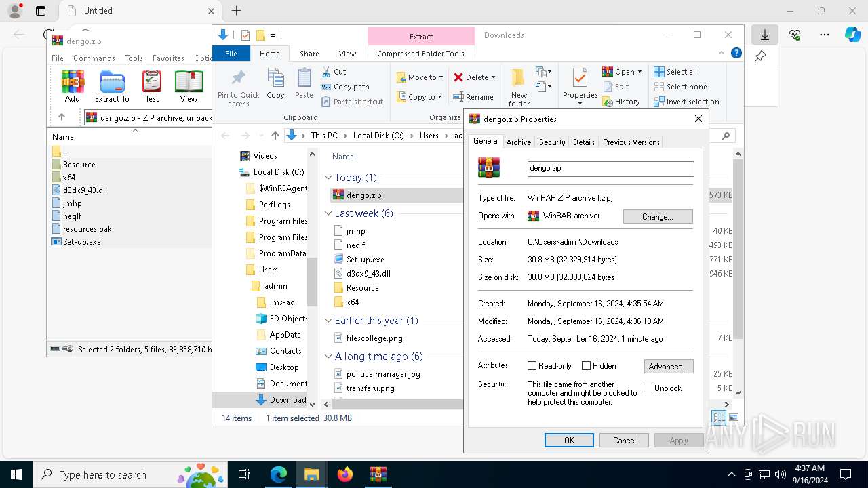Screen dimensions: 868x488
Task: Open the Move to dropdown
Action: (420, 77)
